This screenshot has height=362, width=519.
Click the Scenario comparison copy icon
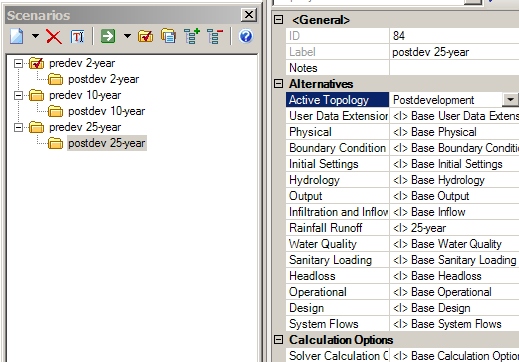[168, 36]
